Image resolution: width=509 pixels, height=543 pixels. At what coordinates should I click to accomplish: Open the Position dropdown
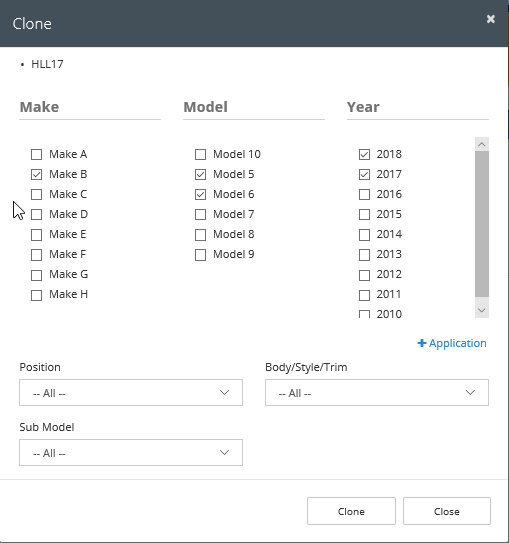click(131, 392)
